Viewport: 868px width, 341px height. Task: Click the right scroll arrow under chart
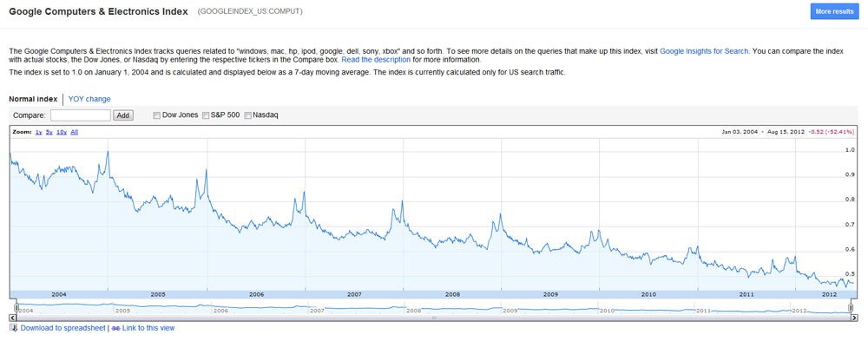click(854, 318)
